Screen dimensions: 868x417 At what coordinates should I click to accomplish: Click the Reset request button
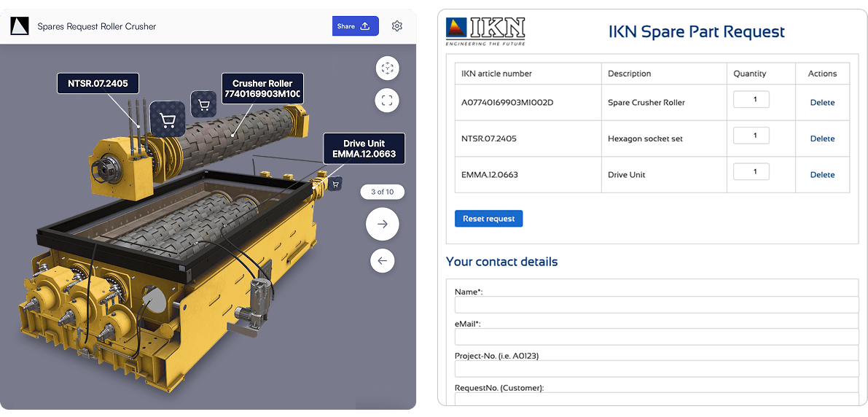pos(489,219)
